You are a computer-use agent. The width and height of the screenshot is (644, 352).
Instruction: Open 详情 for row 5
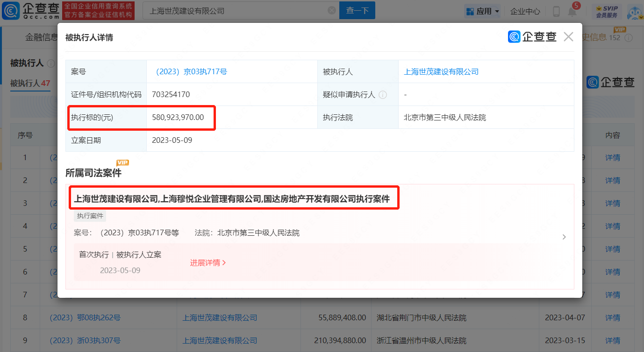pos(613,249)
